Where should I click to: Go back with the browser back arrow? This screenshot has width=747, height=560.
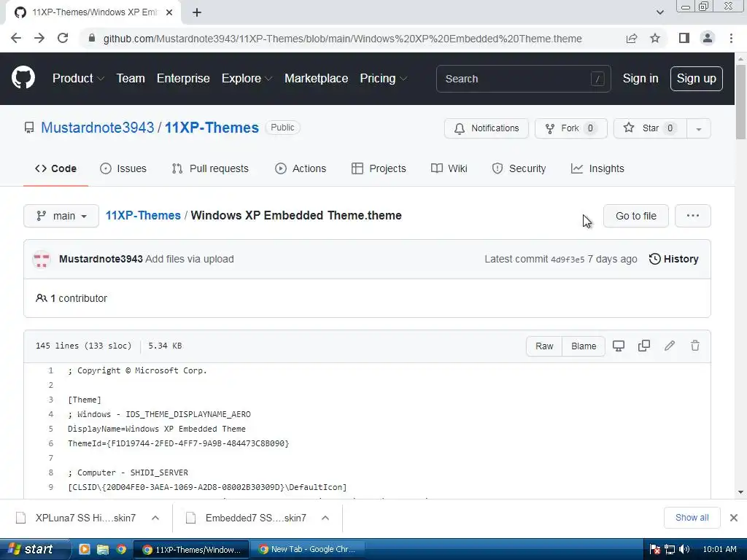click(16, 38)
